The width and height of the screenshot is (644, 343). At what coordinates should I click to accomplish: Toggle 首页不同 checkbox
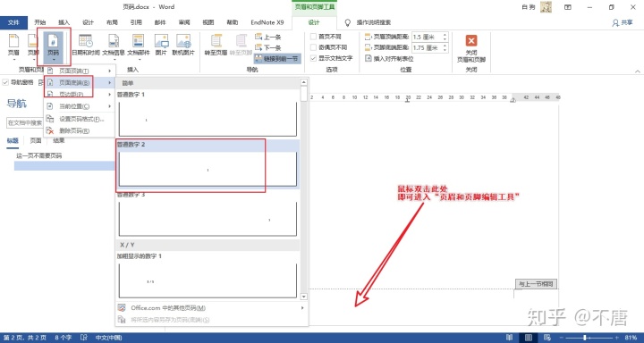click(314, 37)
